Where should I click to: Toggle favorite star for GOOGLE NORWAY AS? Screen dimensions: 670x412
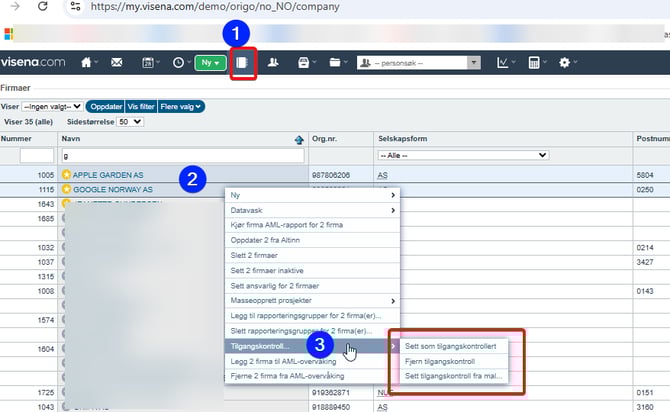tap(67, 189)
